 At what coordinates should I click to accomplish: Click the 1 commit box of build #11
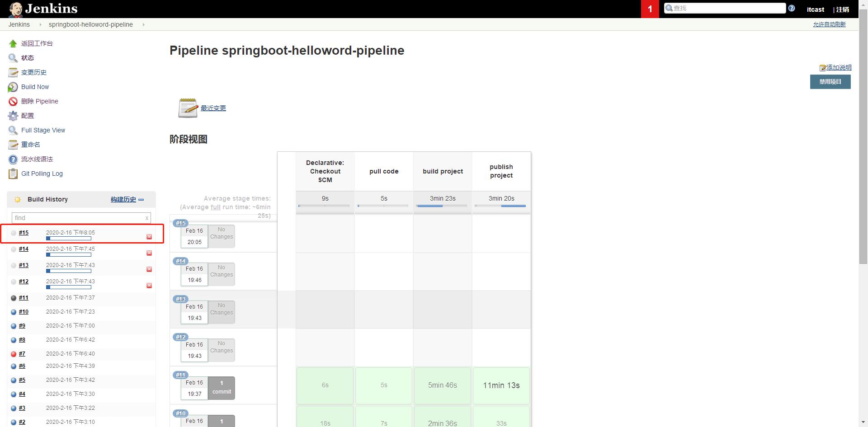click(x=222, y=388)
